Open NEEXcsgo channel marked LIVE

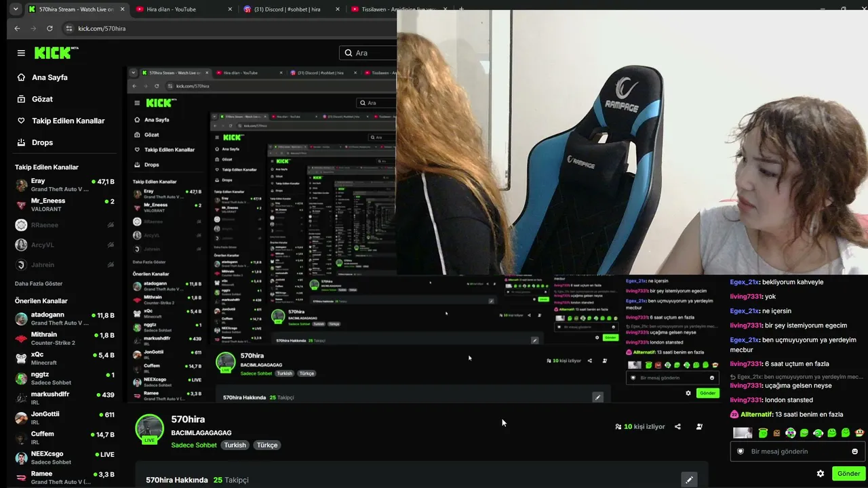pos(65,457)
